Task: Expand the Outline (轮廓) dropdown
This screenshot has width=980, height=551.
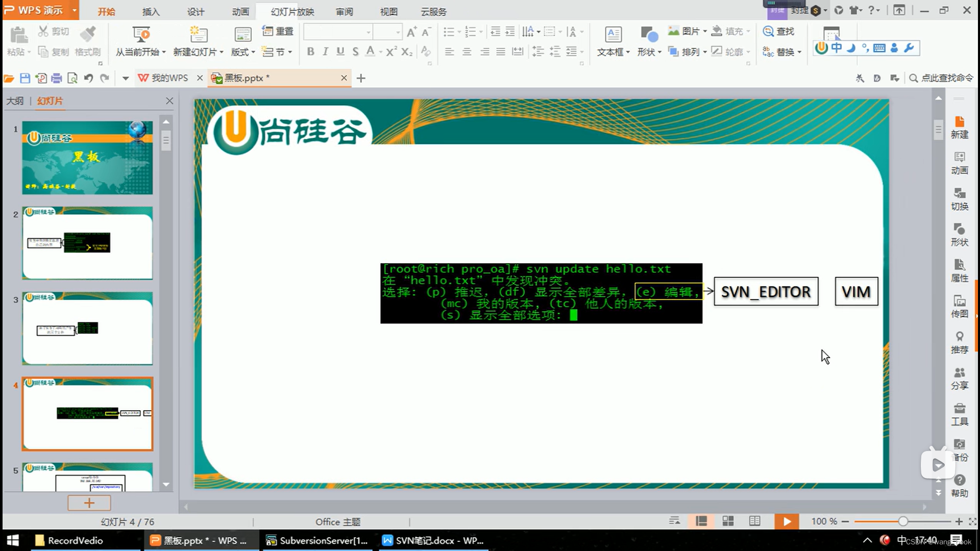Action: point(748,52)
